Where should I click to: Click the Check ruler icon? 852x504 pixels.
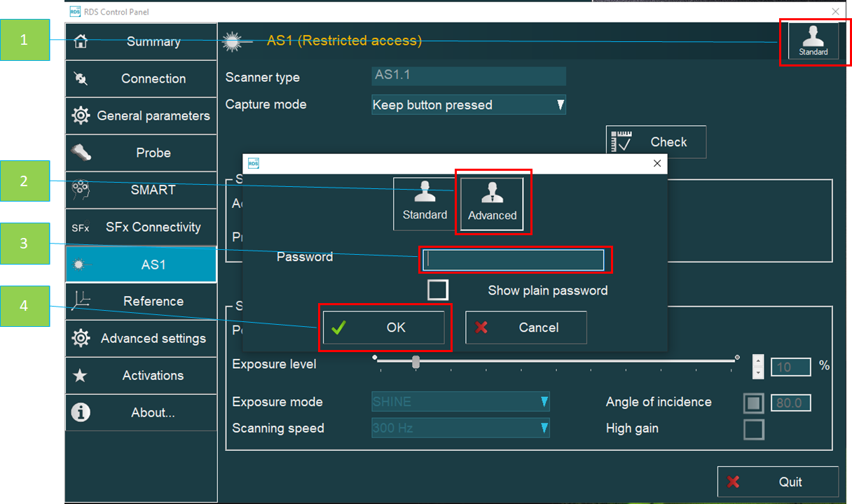coord(622,141)
